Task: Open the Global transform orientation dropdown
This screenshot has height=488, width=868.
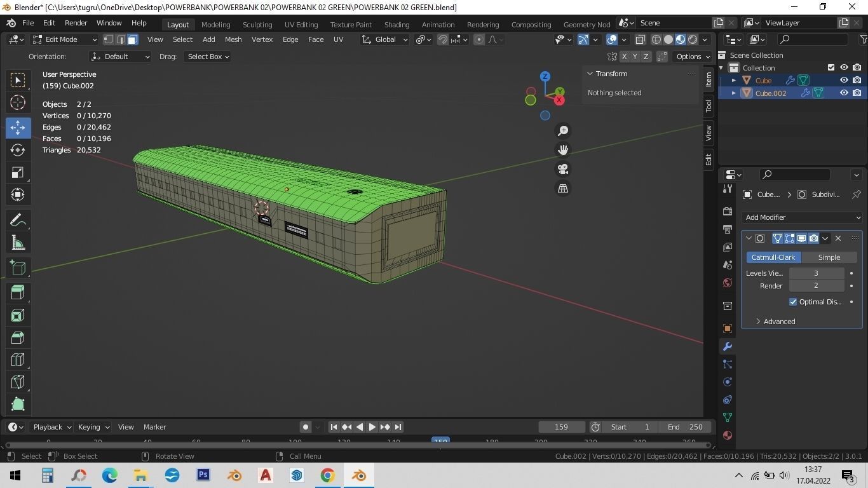Action: [x=384, y=39]
